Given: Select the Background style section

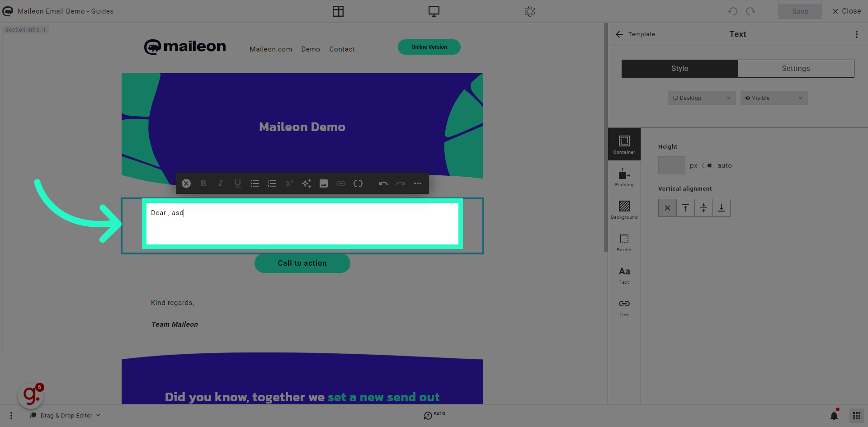Looking at the screenshot, I should [x=624, y=210].
